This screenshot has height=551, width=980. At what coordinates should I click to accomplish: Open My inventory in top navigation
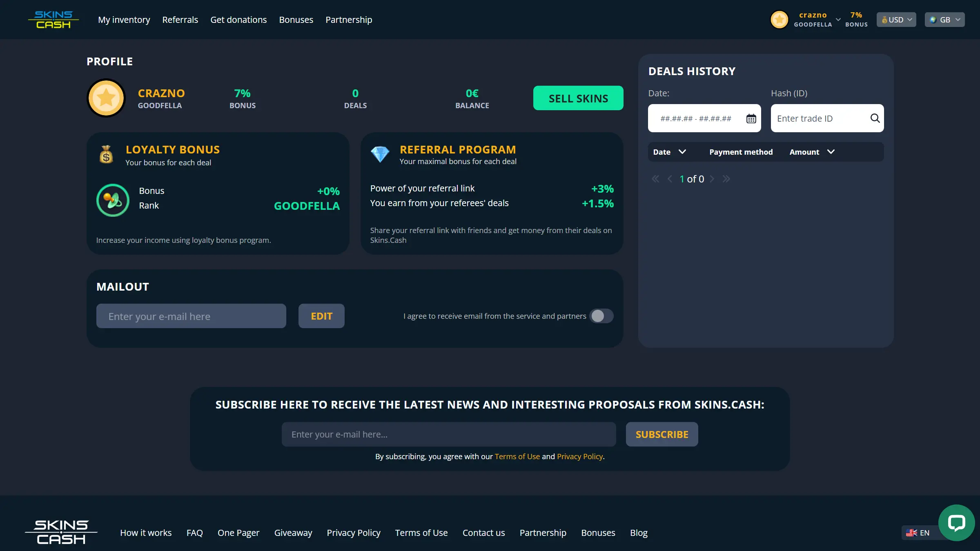point(124,20)
